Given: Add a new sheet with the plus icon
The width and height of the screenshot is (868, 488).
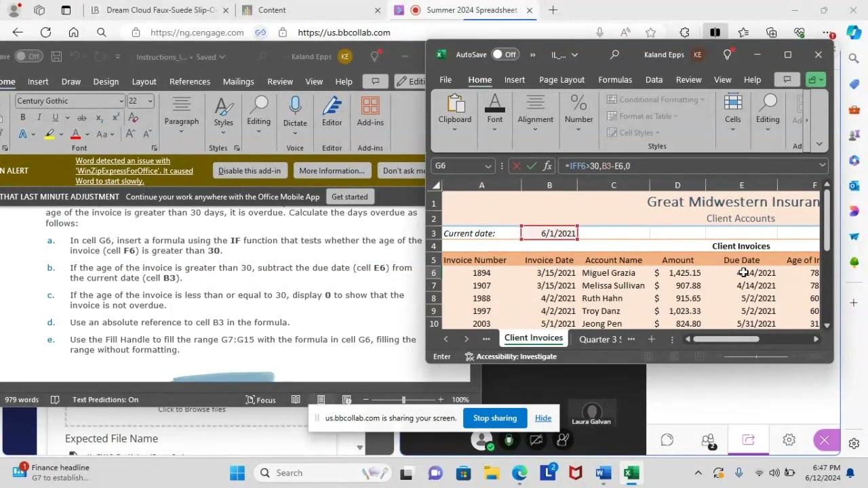Looking at the screenshot, I should 652,339.
